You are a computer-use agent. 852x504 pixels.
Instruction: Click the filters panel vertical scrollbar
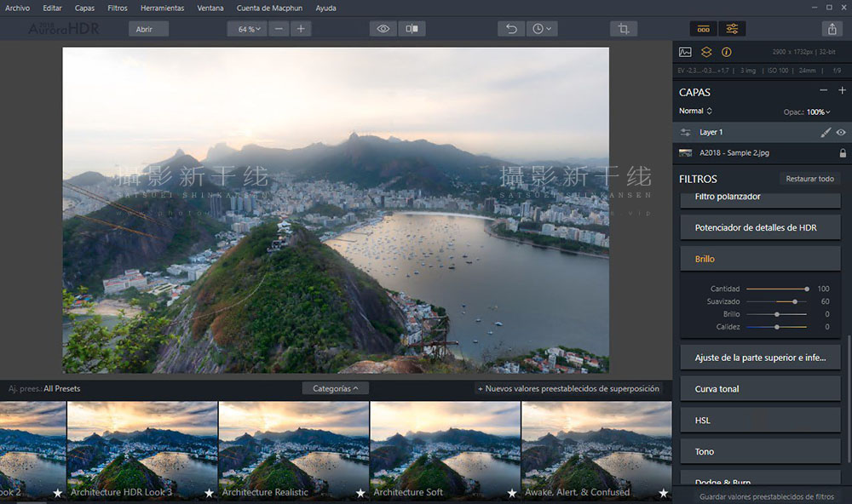pyautogui.click(x=849, y=399)
